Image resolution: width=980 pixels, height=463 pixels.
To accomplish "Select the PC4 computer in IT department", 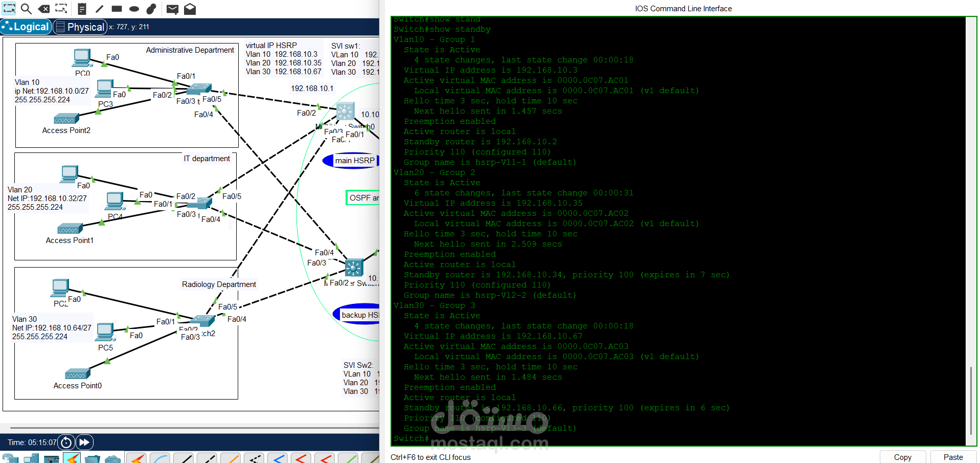I will (x=115, y=202).
